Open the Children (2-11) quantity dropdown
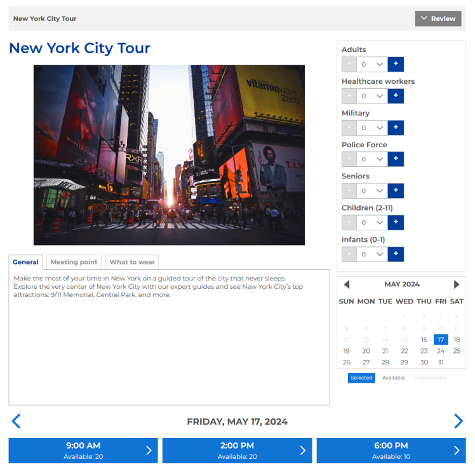Screen dimensions: 475x476 371,223
